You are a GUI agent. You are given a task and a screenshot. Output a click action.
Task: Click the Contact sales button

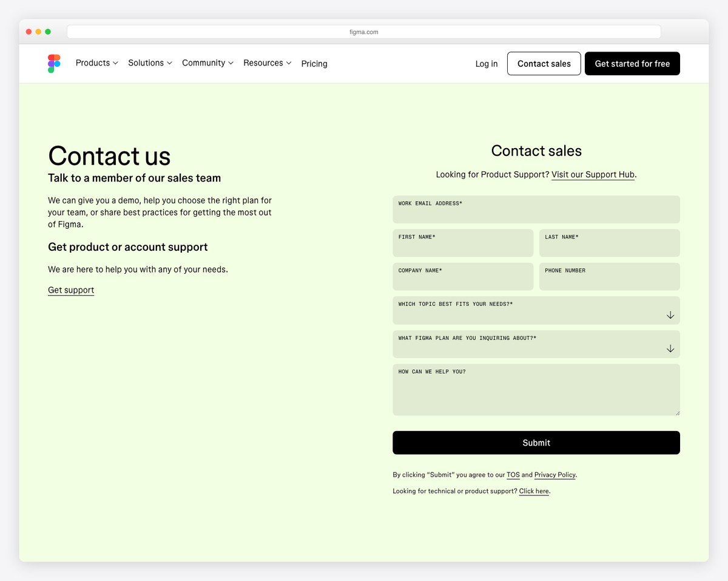point(544,63)
